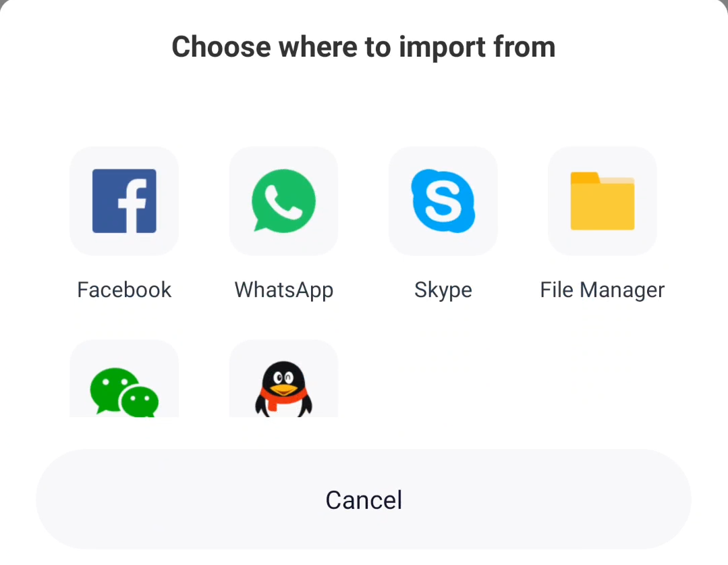Tap the smaller WeChat bubble with eyes
Viewport: 728px width, 565px height.
(139, 401)
